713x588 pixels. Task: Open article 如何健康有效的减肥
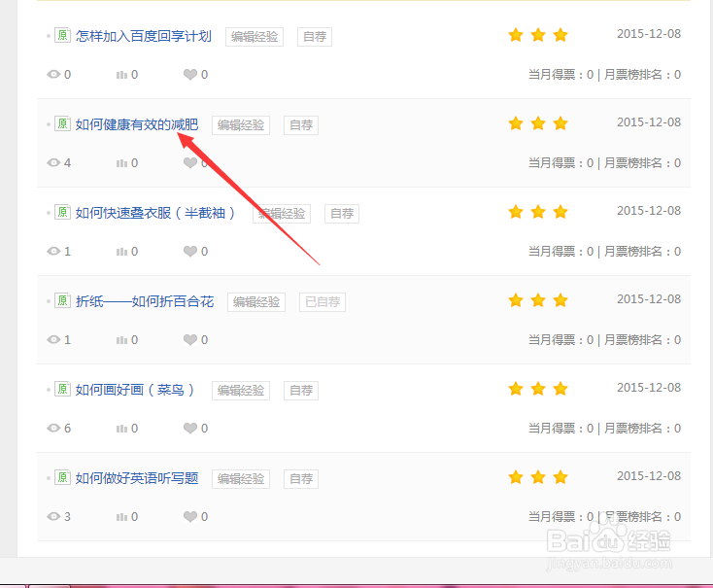tap(137, 124)
